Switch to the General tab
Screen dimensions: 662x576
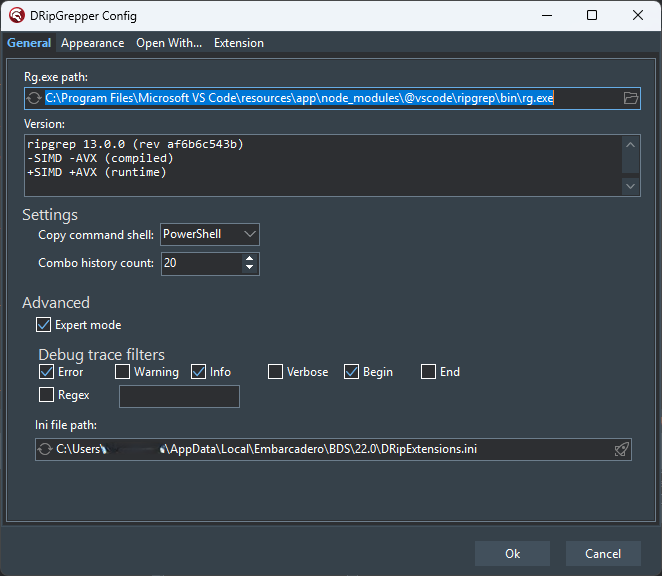tap(29, 43)
